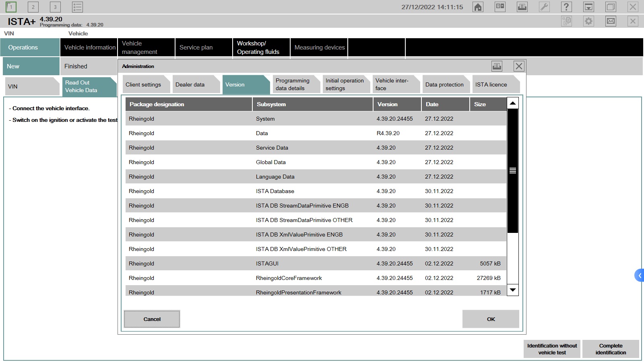The width and height of the screenshot is (644, 362).
Task: Switch to Programming data details tab
Action: 296,84
